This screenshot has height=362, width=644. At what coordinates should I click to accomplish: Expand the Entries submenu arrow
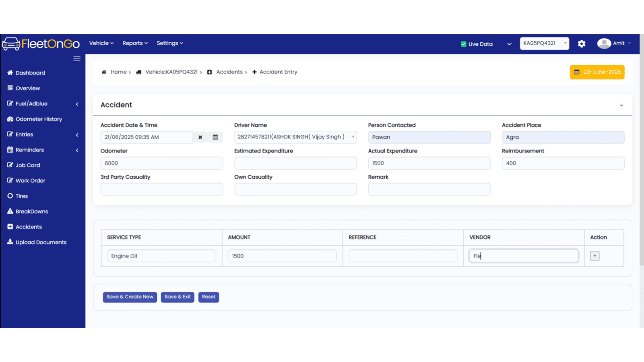(x=77, y=135)
